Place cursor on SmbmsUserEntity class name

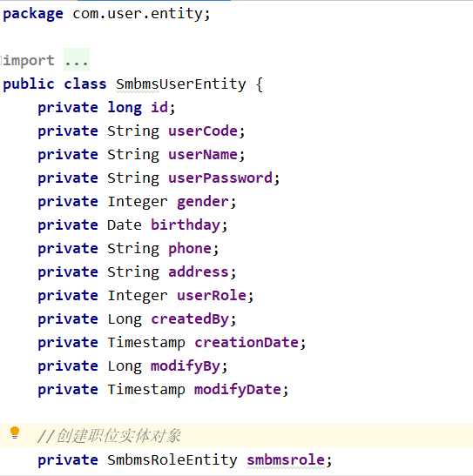pos(181,84)
